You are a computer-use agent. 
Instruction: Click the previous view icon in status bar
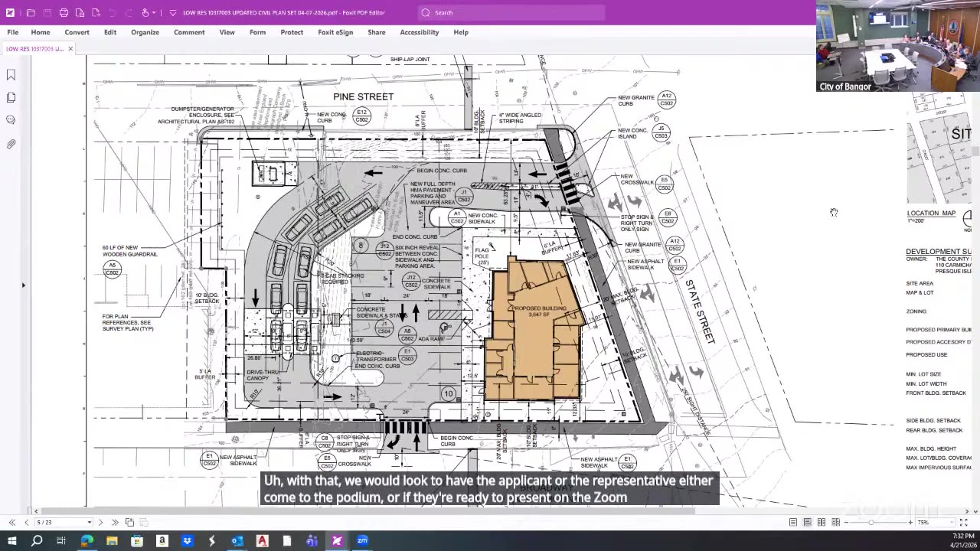click(129, 522)
